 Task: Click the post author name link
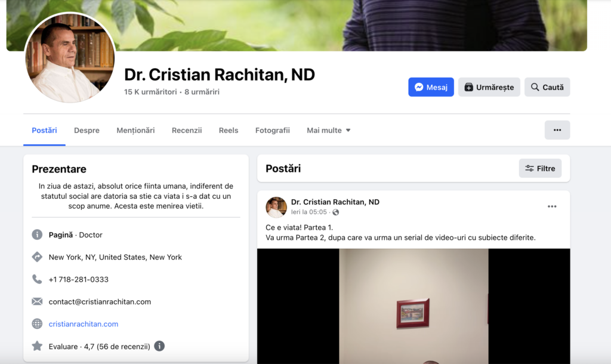335,202
